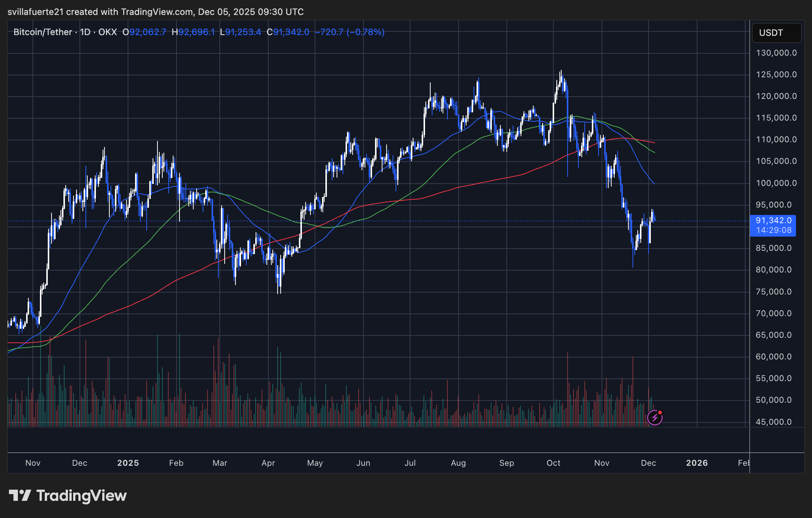Click the blue current price label 91,342.0
This screenshot has height=518, width=812.
pos(772,221)
